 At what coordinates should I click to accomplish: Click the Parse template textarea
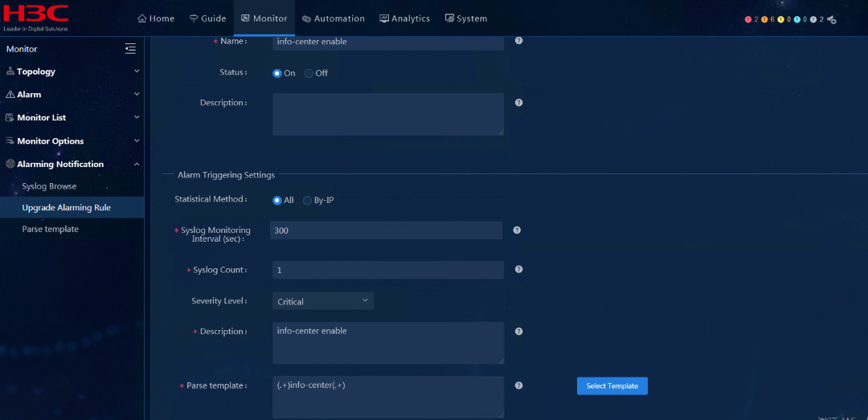tap(388, 397)
